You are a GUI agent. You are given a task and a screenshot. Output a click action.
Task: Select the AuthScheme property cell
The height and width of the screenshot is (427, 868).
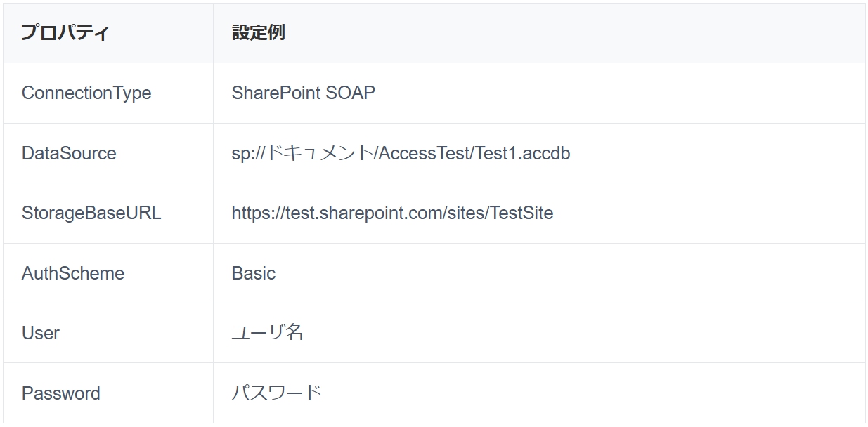73,273
